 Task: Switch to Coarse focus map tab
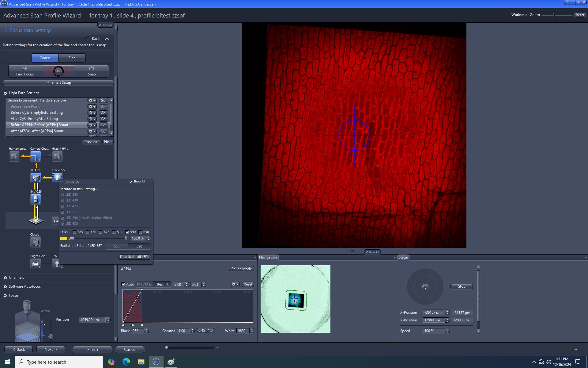(x=45, y=58)
